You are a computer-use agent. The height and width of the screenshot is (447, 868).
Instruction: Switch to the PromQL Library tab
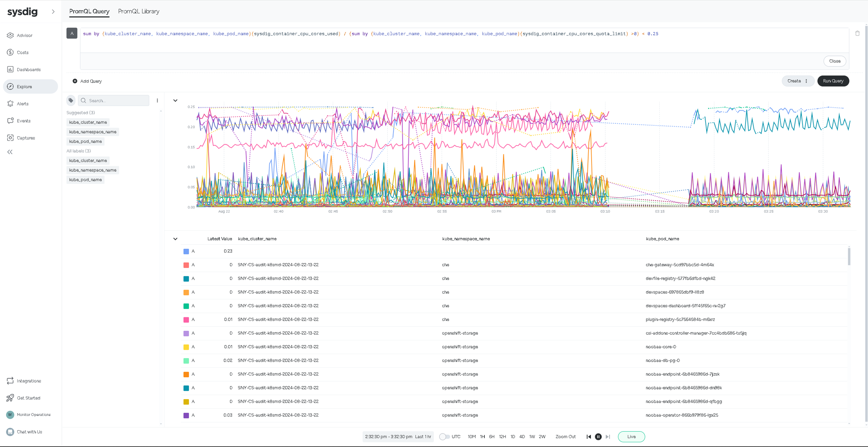[x=139, y=11]
